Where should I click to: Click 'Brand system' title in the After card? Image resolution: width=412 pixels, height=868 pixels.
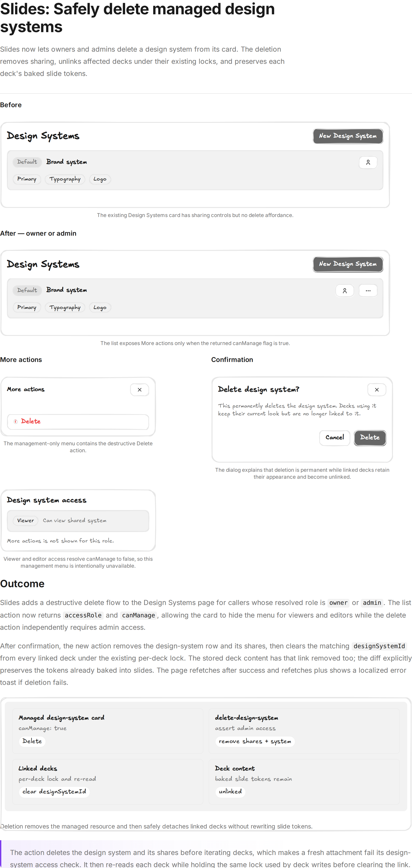(67, 290)
